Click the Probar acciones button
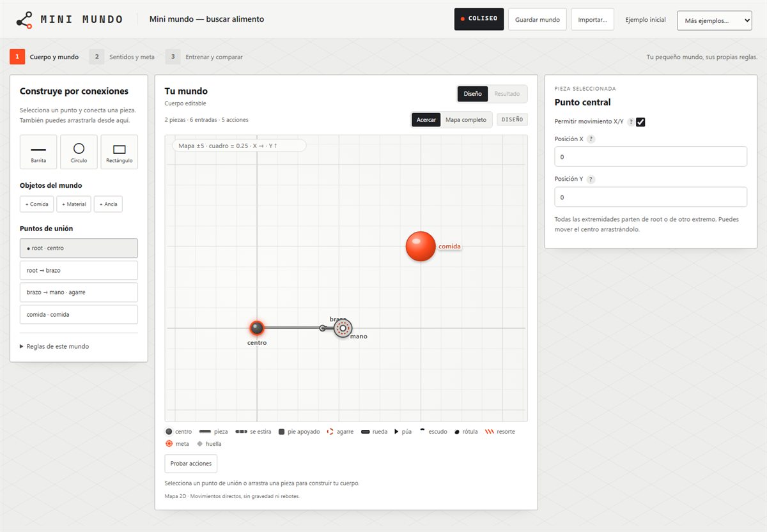 pyautogui.click(x=191, y=463)
